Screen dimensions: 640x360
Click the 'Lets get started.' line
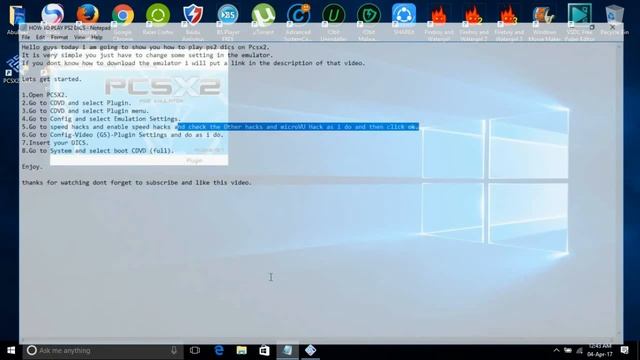point(52,79)
